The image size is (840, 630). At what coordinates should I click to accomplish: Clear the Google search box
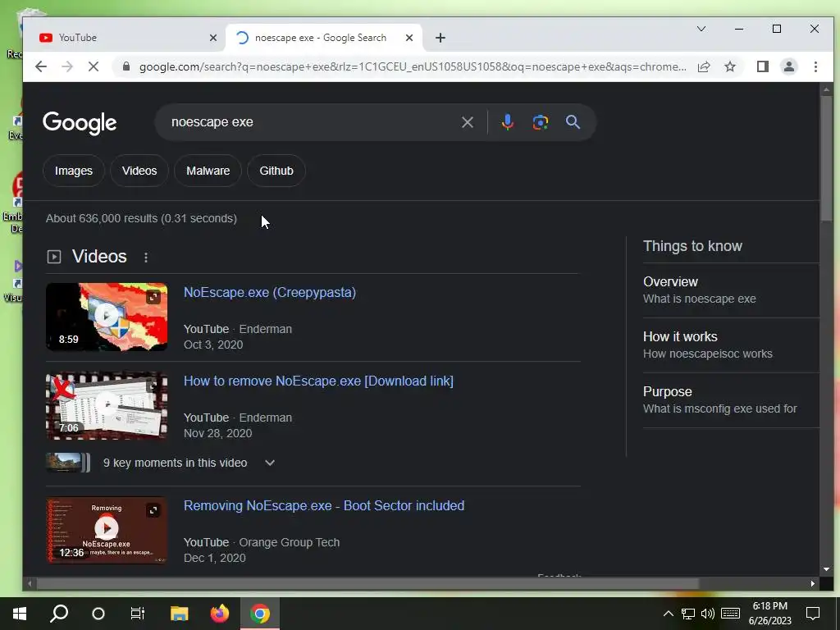(467, 122)
